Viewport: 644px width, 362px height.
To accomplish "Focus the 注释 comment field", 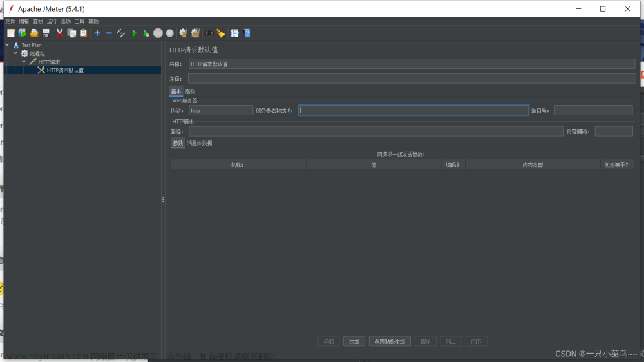I will click(412, 79).
